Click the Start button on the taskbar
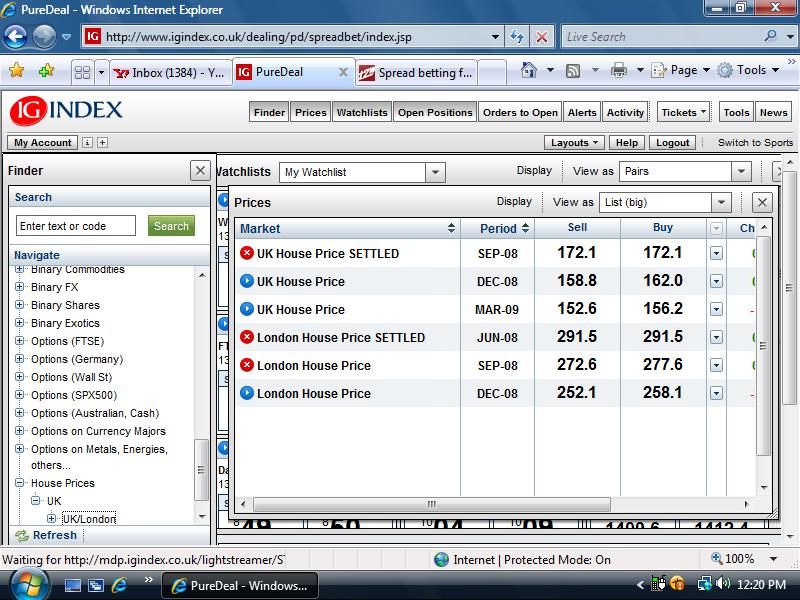The image size is (800, 600). (29, 585)
